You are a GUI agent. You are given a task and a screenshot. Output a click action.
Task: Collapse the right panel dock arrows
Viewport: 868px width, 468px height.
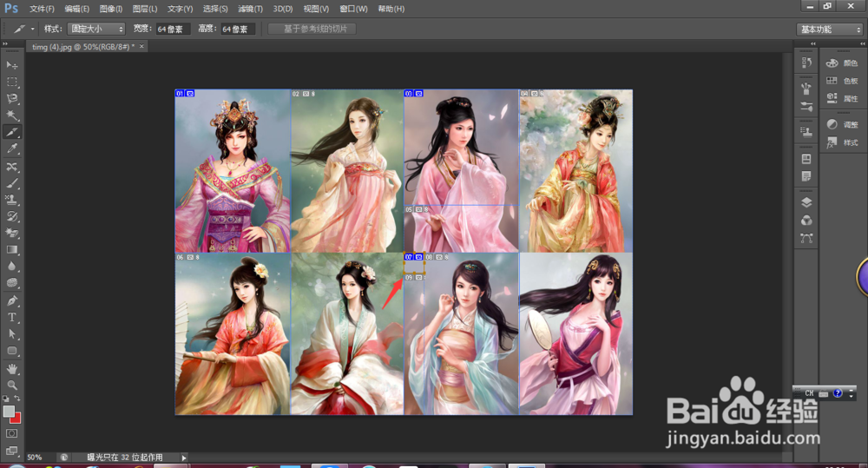tap(862, 43)
